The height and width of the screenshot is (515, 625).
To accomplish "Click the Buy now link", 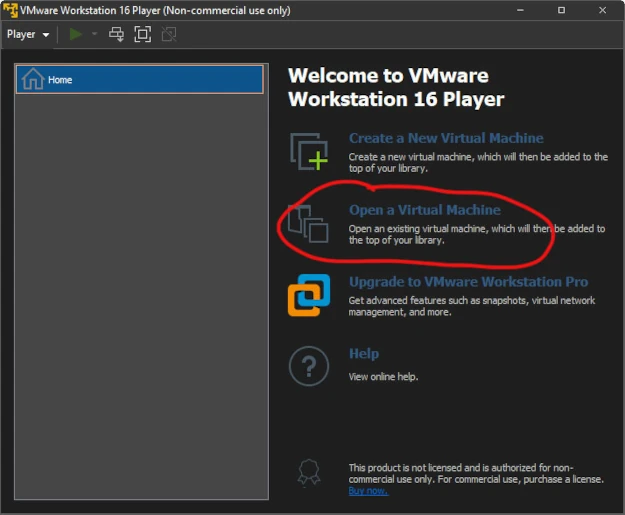I will pos(369,491).
